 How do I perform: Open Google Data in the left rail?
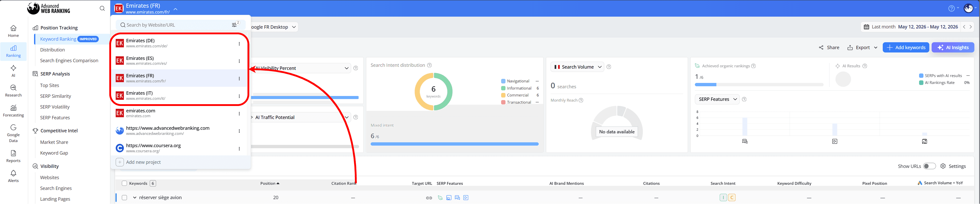(13, 133)
